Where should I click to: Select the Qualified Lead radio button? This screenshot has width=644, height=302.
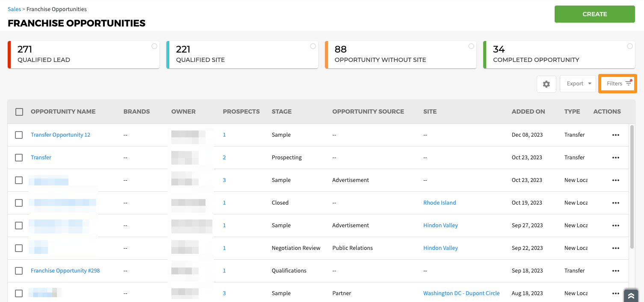pyautogui.click(x=154, y=46)
